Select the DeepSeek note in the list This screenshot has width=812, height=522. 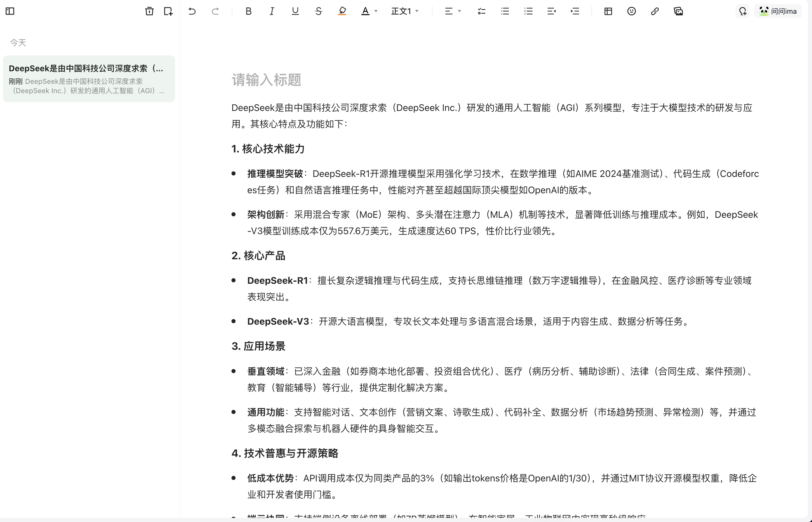(89, 79)
